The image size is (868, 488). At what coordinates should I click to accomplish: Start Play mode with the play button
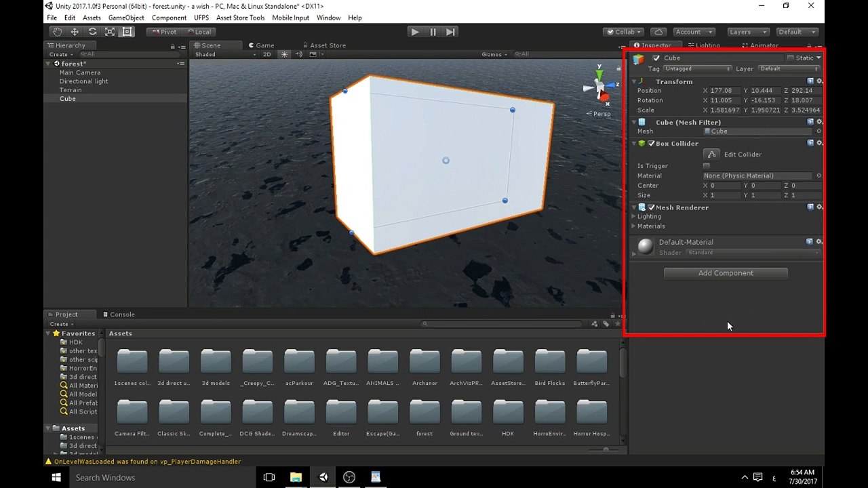pos(415,32)
